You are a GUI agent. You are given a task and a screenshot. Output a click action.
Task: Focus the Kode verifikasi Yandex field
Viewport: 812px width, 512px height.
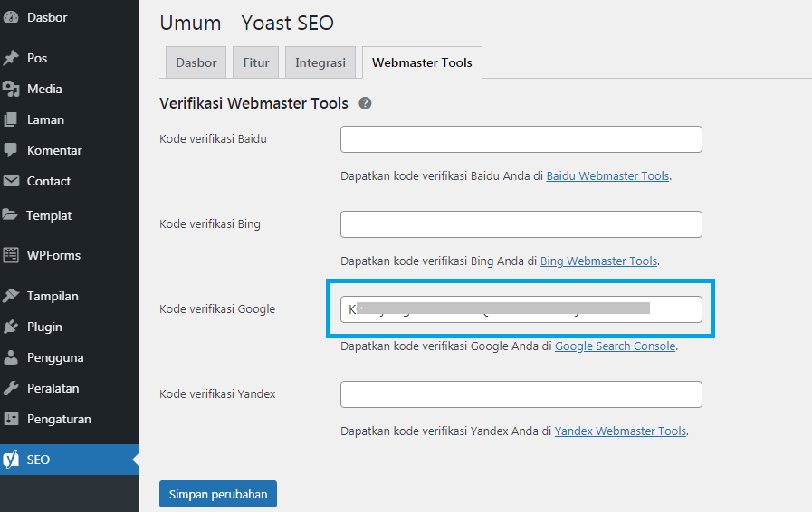[x=521, y=394]
